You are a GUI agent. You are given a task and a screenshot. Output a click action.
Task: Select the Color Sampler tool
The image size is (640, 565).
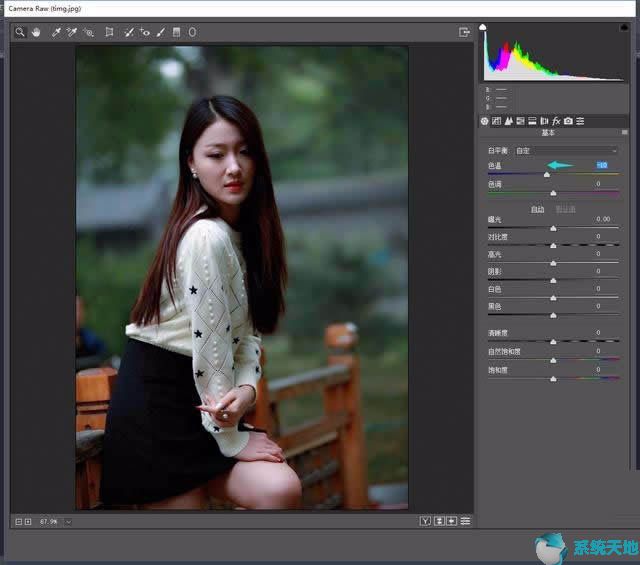[72, 32]
